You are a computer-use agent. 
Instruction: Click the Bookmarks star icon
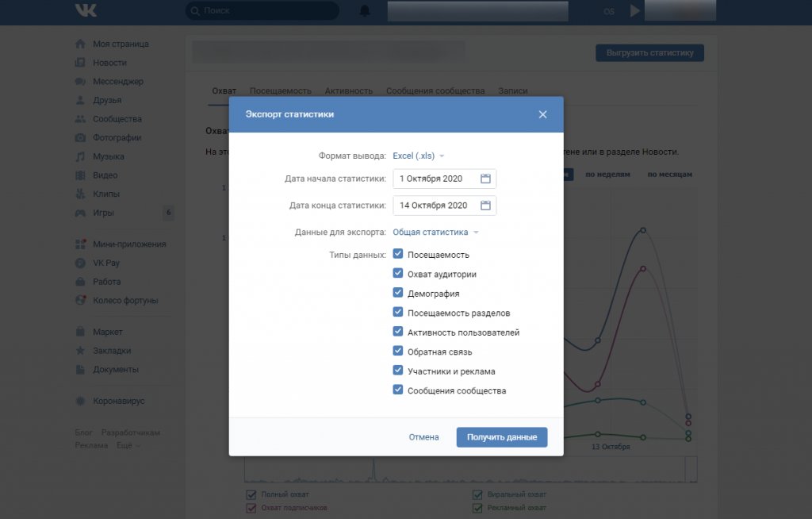pyautogui.click(x=80, y=351)
